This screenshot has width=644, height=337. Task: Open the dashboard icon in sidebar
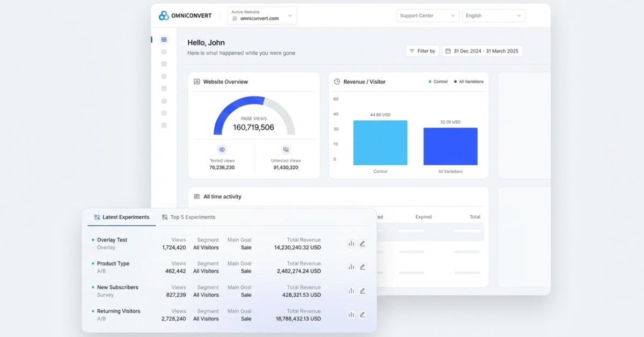(x=164, y=40)
